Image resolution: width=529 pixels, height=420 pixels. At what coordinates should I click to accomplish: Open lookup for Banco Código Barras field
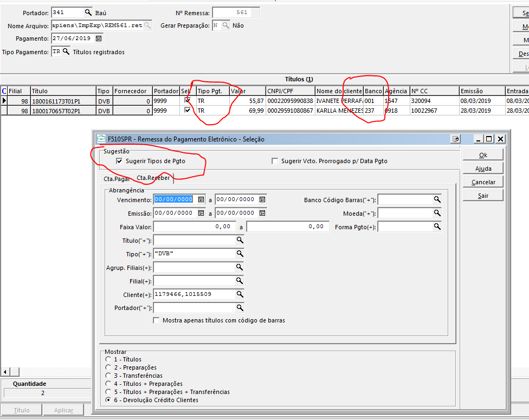(x=437, y=200)
